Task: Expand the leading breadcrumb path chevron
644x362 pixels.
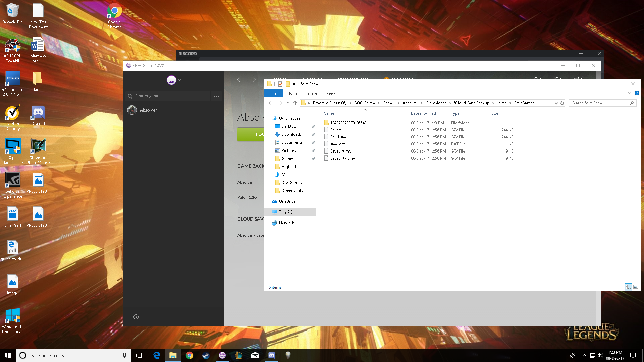Action: click(309, 103)
